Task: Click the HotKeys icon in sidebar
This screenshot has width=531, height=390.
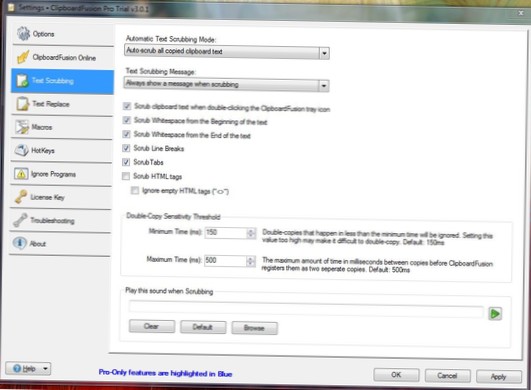Action: 22,150
